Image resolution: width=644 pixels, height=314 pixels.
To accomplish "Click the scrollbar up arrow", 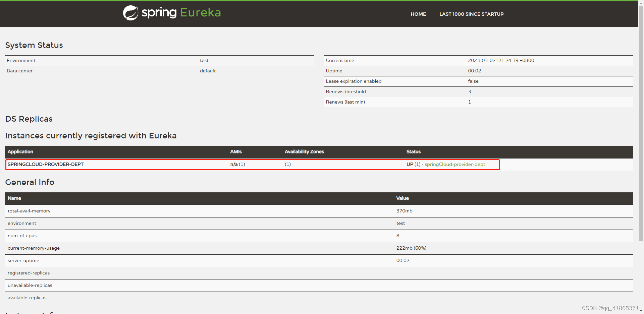I will coord(641,2).
